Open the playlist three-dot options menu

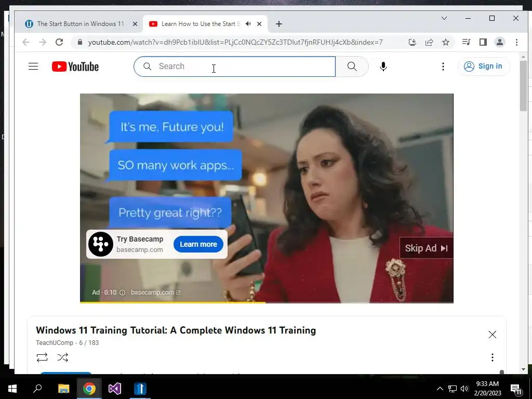[493, 357]
